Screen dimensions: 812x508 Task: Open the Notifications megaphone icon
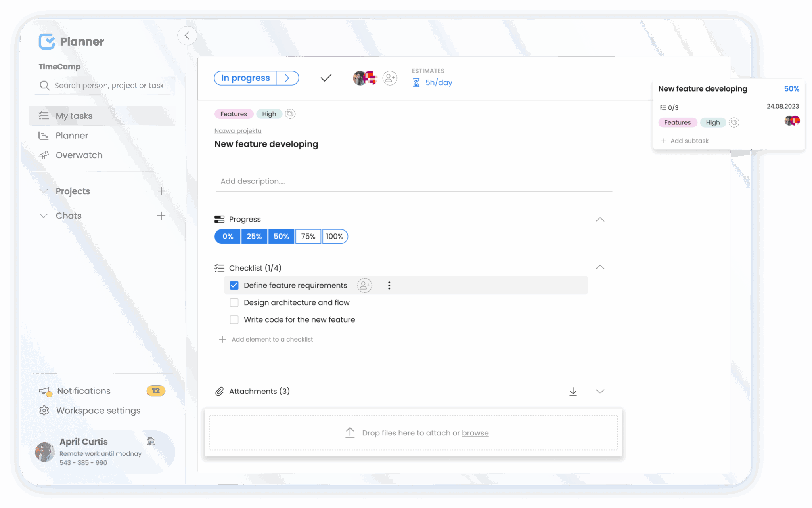coord(44,391)
